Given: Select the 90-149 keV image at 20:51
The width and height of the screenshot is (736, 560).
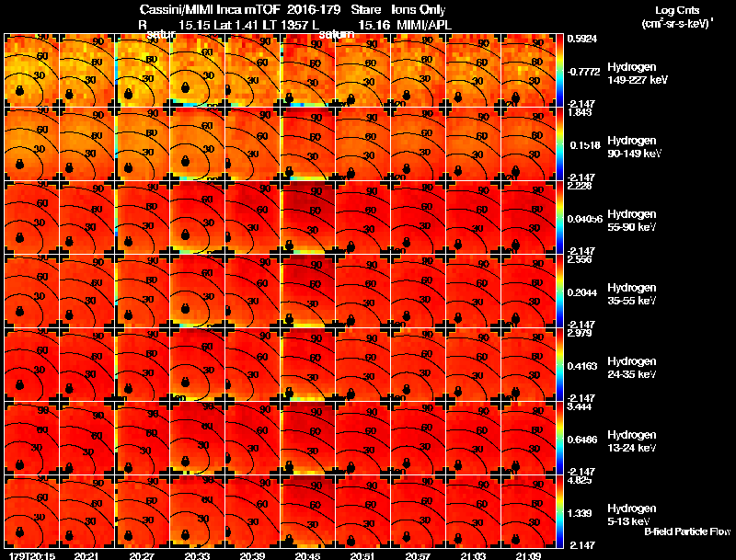Looking at the screenshot, I should pos(362,144).
